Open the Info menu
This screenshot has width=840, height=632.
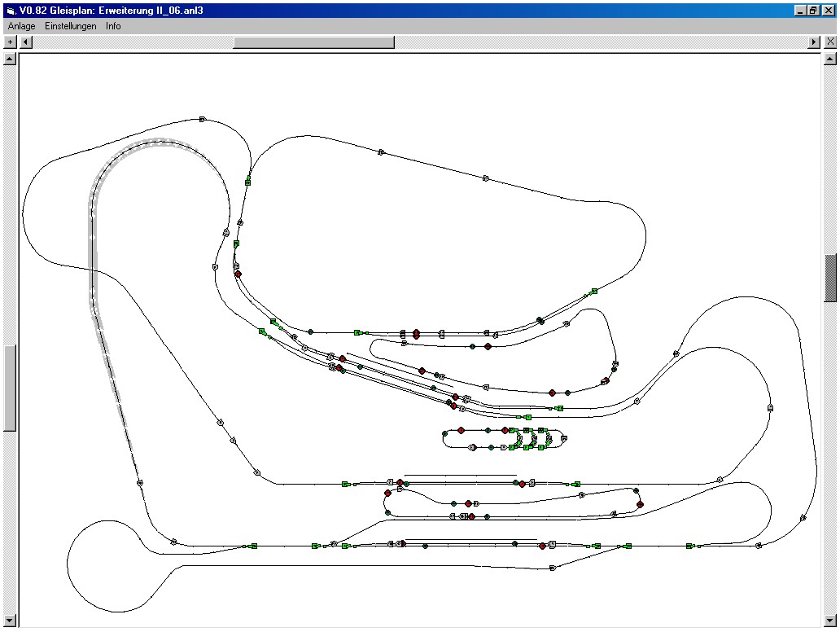(113, 26)
